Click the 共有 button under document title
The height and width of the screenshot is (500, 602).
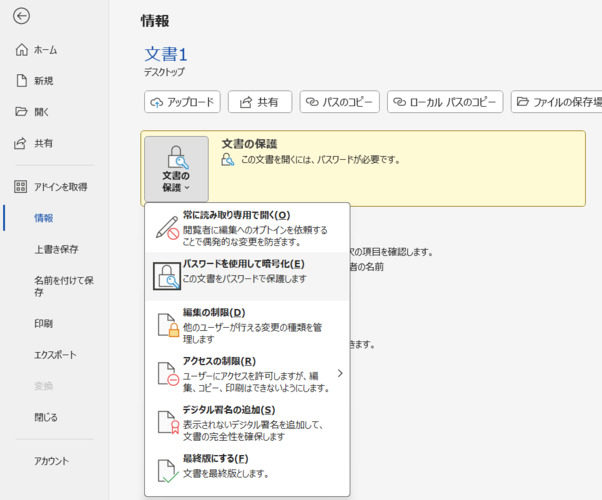tap(260, 102)
